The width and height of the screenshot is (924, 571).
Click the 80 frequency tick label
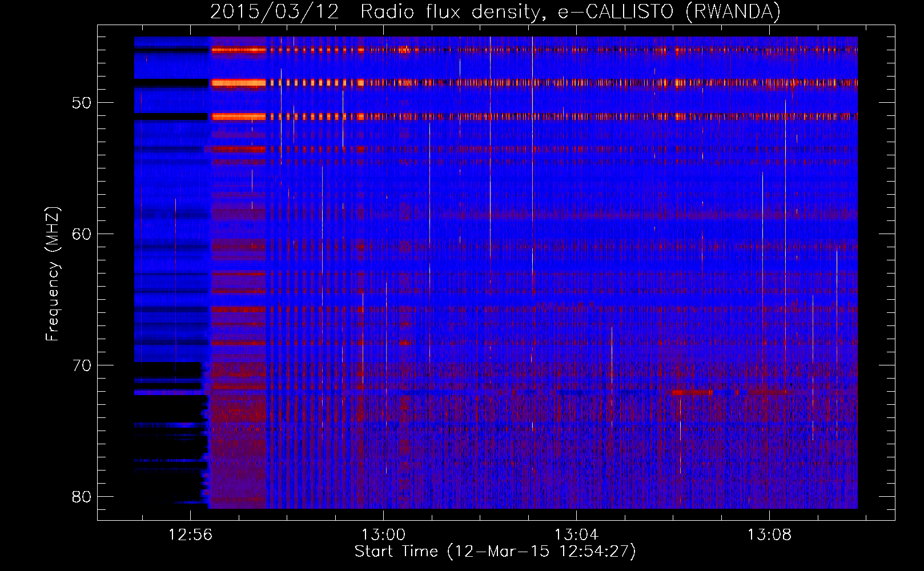tap(82, 497)
